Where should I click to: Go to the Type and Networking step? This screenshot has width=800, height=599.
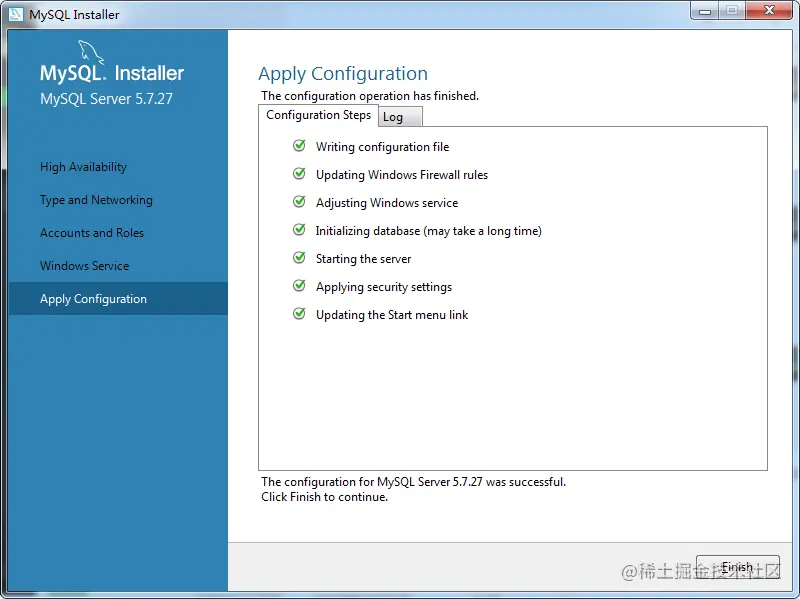[x=96, y=200]
